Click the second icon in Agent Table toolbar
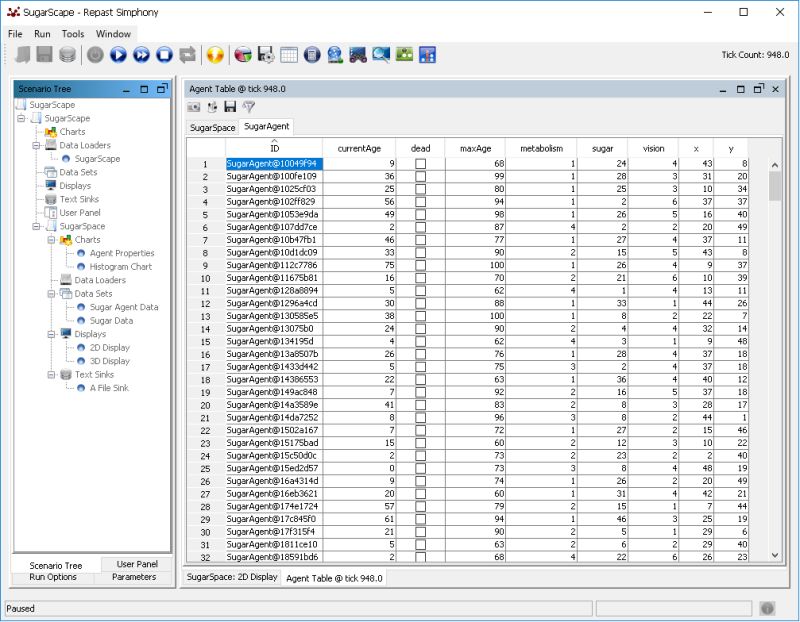Image resolution: width=800 pixels, height=622 pixels. tap(212, 107)
